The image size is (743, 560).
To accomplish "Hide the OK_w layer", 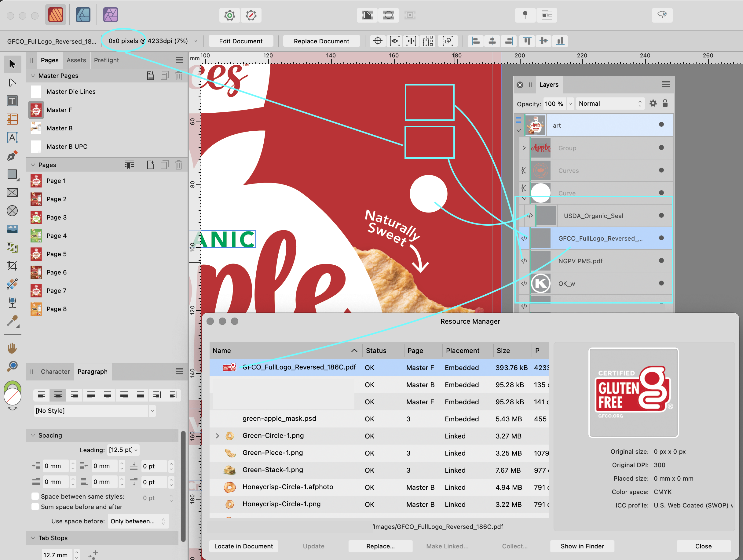I will tap(661, 283).
